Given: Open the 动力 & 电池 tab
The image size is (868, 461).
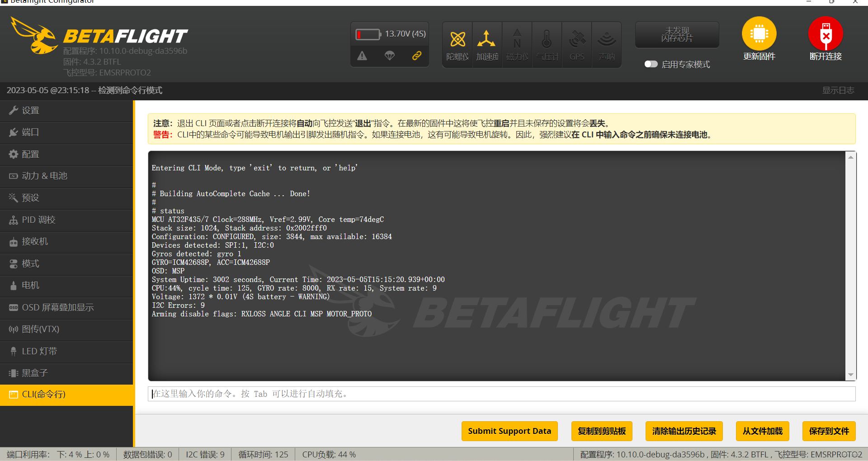Looking at the screenshot, I should click(66, 176).
